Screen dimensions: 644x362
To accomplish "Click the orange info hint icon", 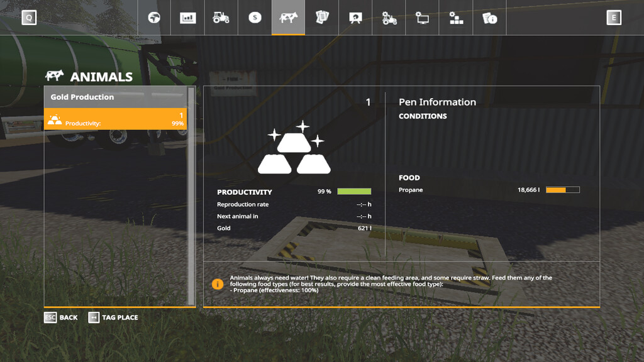I will click(218, 284).
